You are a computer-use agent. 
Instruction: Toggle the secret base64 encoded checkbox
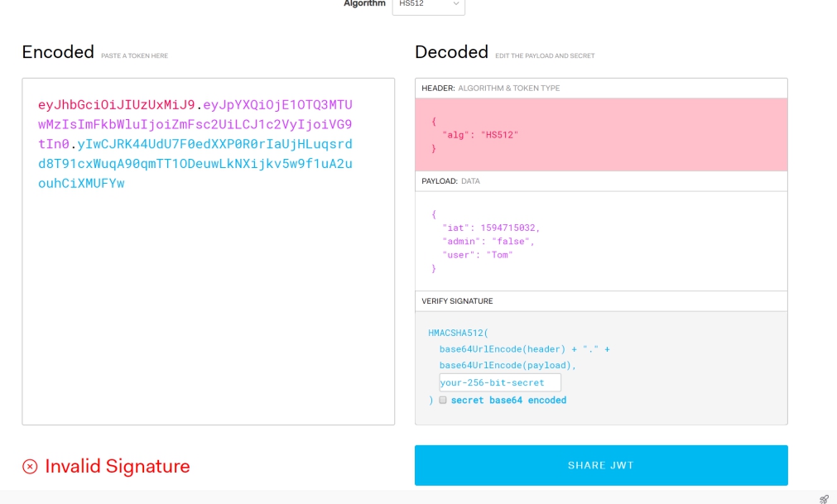pos(443,400)
